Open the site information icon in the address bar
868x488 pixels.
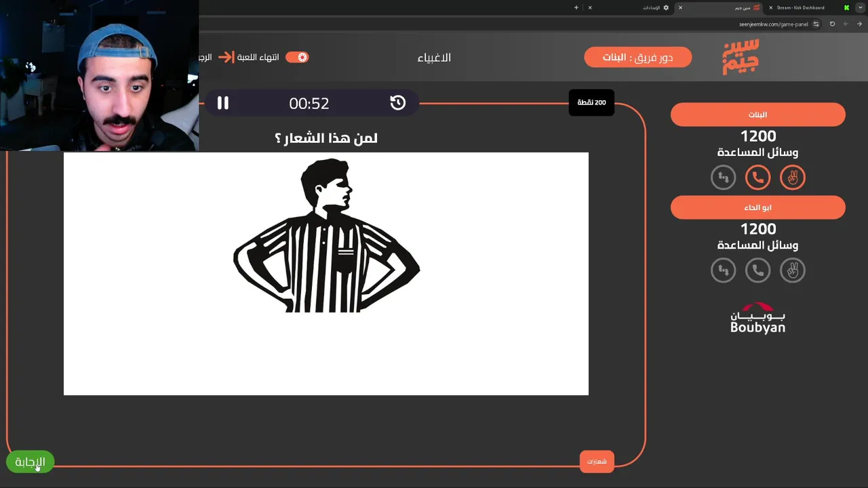(x=816, y=24)
